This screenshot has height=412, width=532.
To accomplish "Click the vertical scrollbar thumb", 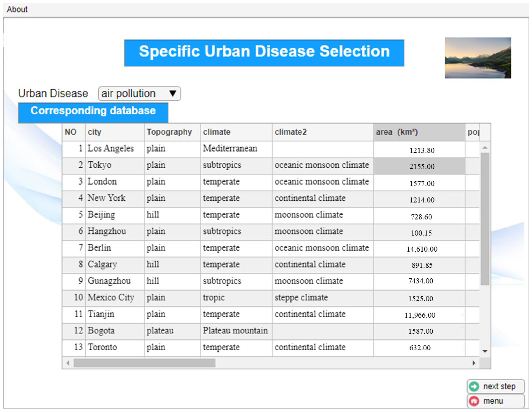I will (485, 219).
